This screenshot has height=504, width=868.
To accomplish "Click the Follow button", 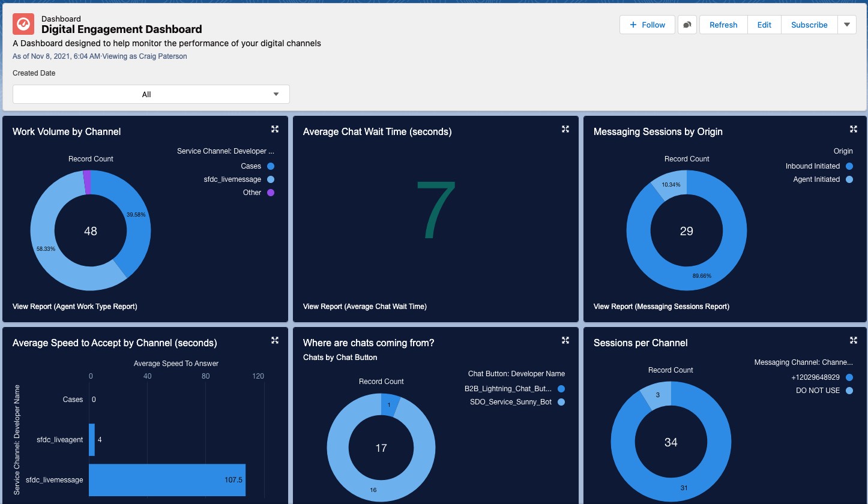I will (x=647, y=25).
